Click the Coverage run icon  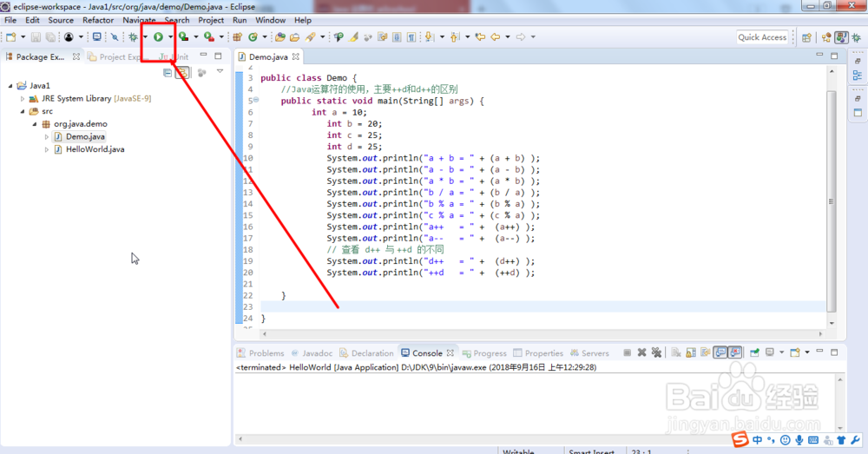pyautogui.click(x=183, y=37)
